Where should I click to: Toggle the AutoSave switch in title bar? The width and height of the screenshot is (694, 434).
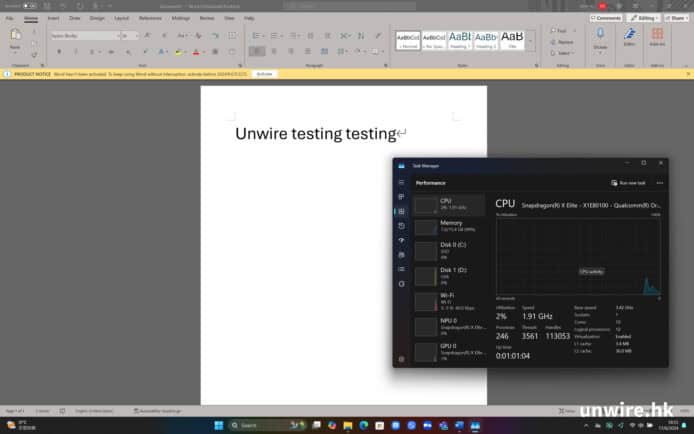click(28, 6)
